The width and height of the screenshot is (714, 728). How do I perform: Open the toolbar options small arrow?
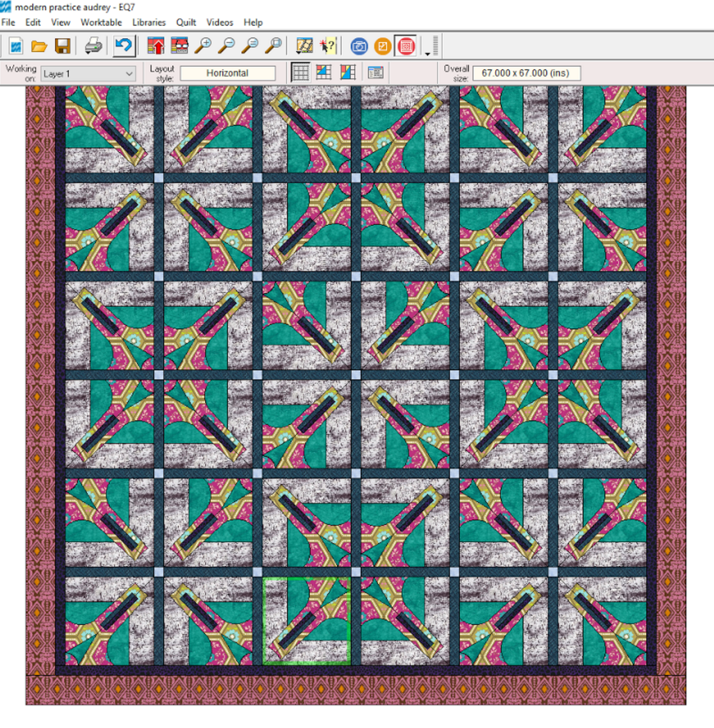(x=427, y=53)
